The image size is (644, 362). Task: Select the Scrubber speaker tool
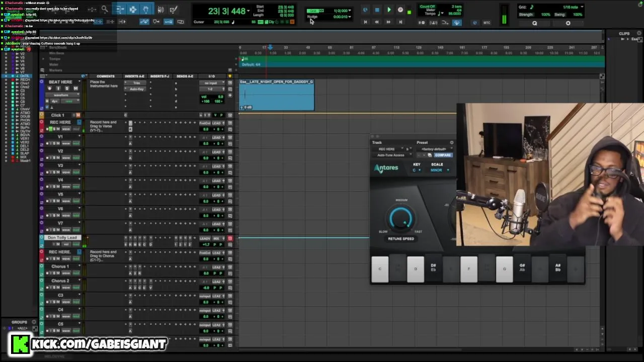tap(161, 9)
